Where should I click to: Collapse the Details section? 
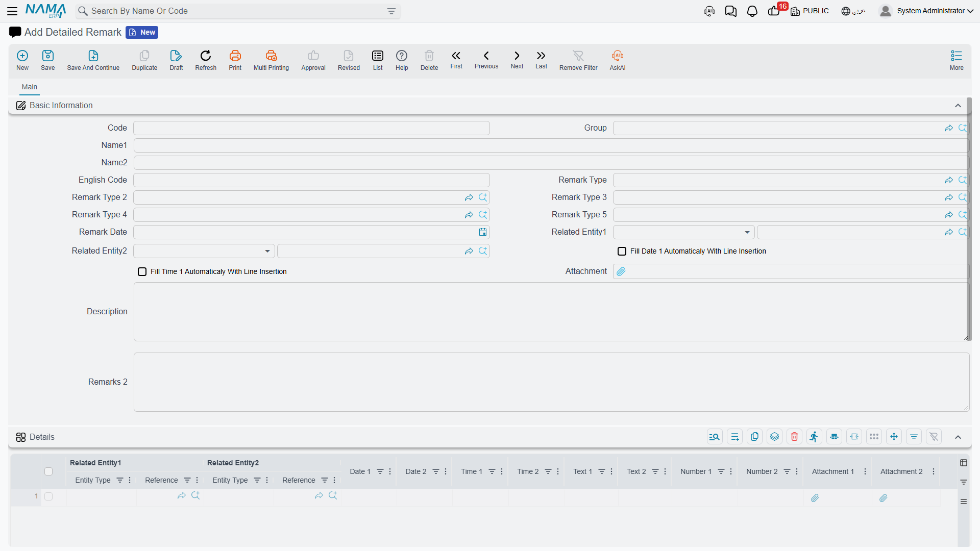click(x=958, y=437)
